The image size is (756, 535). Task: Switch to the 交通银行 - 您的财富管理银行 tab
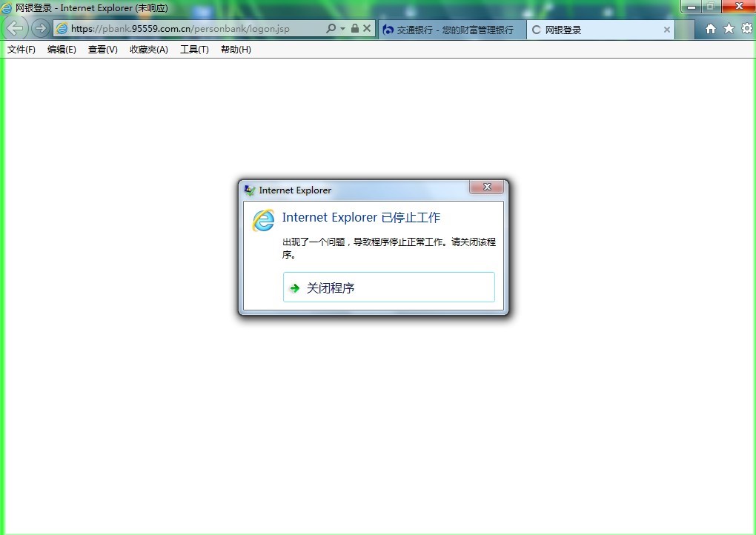[452, 30]
